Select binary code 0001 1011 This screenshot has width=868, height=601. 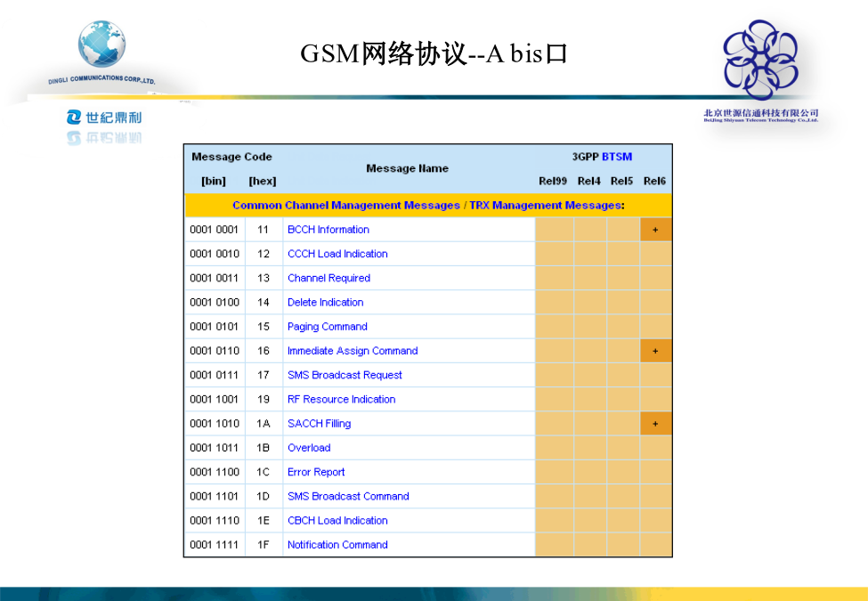point(215,448)
